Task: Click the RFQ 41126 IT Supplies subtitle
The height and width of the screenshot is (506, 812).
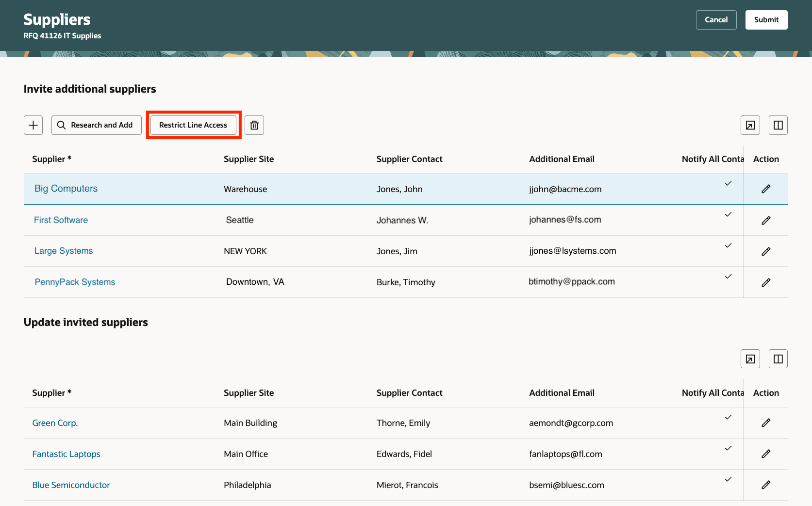Action: (x=62, y=36)
